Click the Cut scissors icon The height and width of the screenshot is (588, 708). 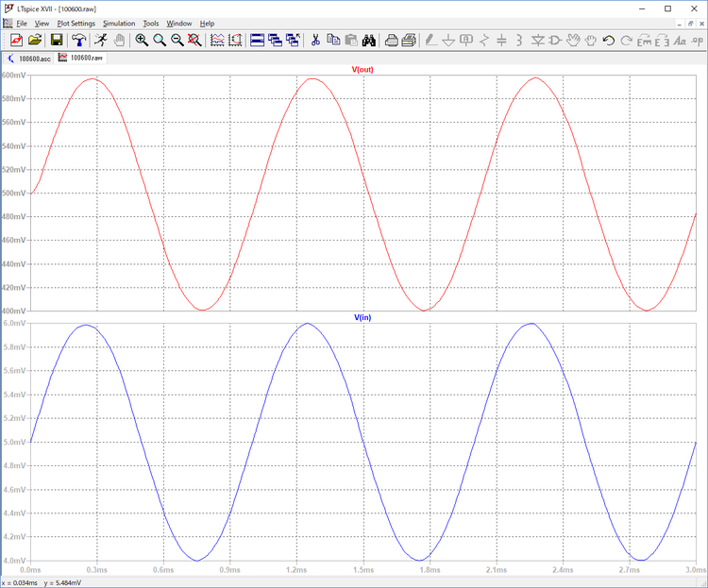(x=314, y=40)
